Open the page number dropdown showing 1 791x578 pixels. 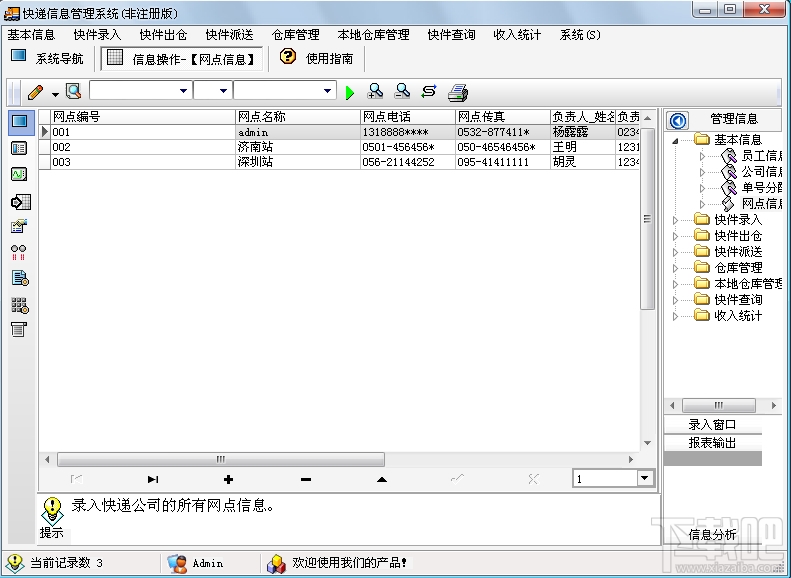click(x=645, y=478)
